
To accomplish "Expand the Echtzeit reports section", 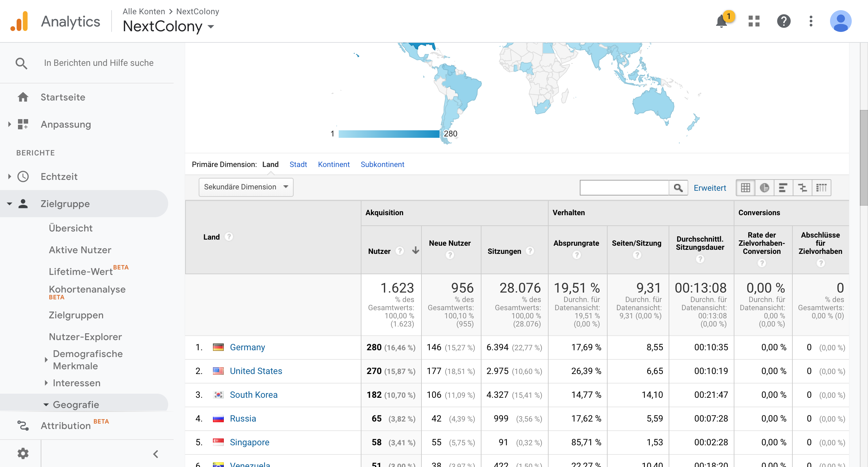I will click(x=59, y=176).
